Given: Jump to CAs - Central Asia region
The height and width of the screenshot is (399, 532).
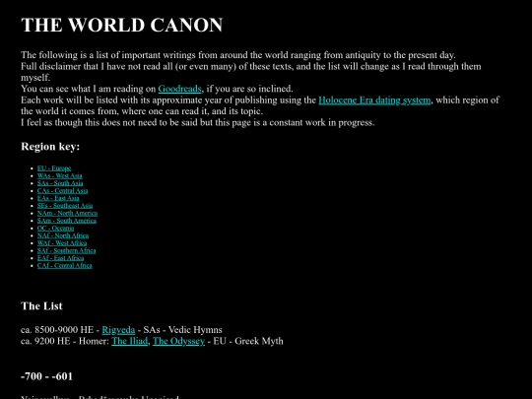Looking at the screenshot, I should point(62,191).
